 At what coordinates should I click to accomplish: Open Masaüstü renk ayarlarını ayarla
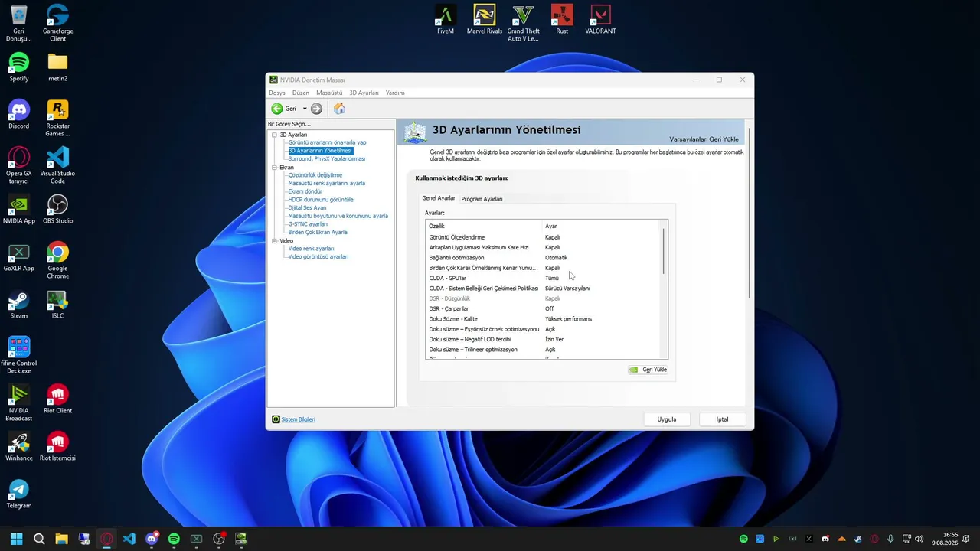coord(326,184)
